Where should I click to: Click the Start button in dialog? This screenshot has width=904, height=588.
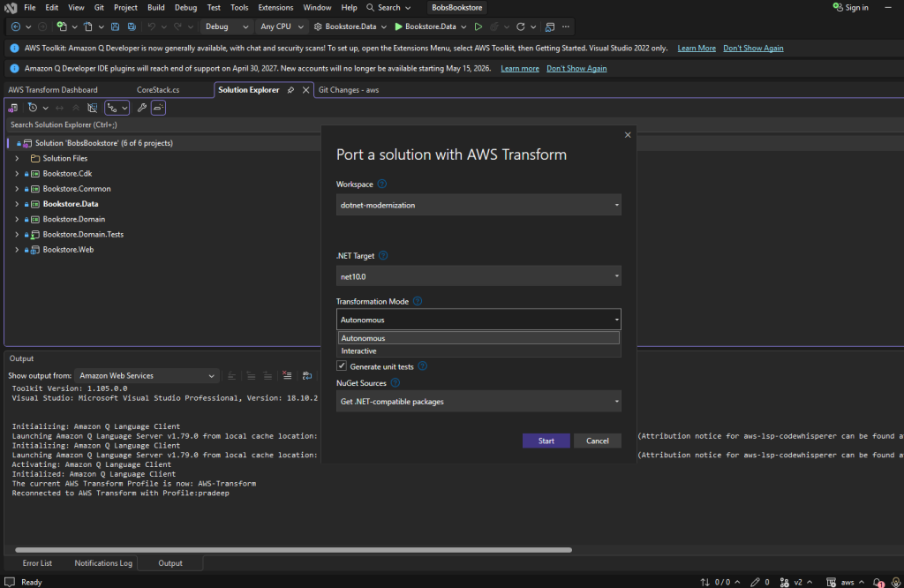pyautogui.click(x=546, y=441)
